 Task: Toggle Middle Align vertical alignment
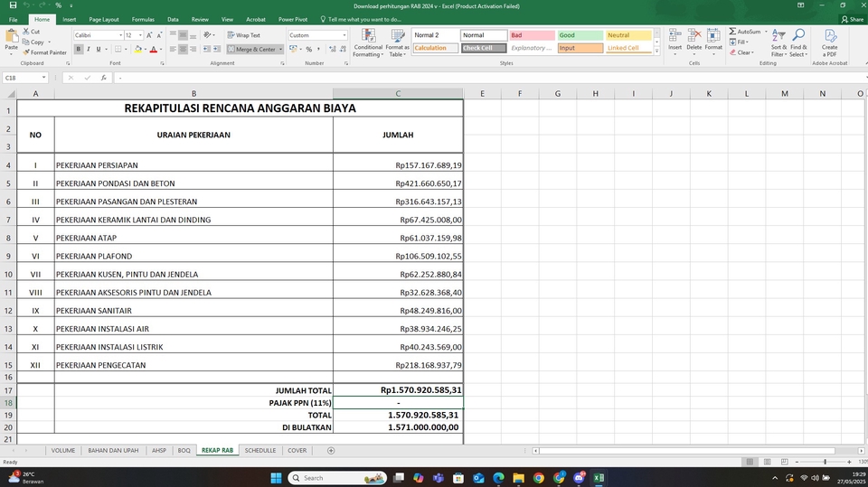click(183, 35)
